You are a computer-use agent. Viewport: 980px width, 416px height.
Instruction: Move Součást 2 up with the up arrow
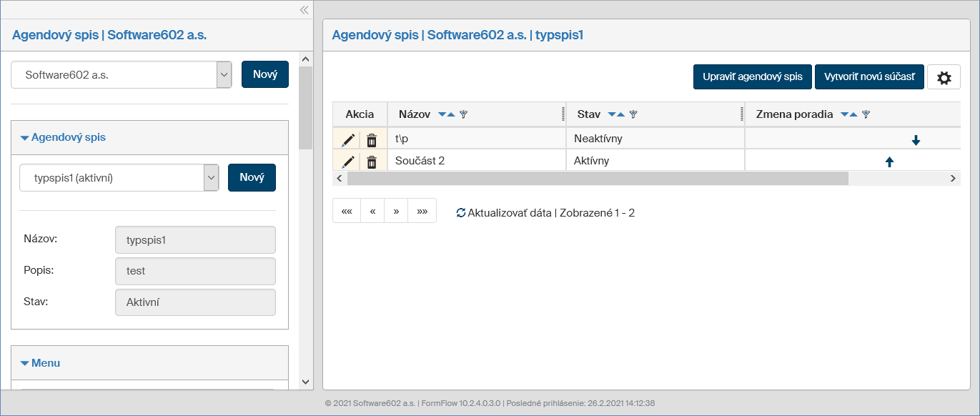(889, 162)
